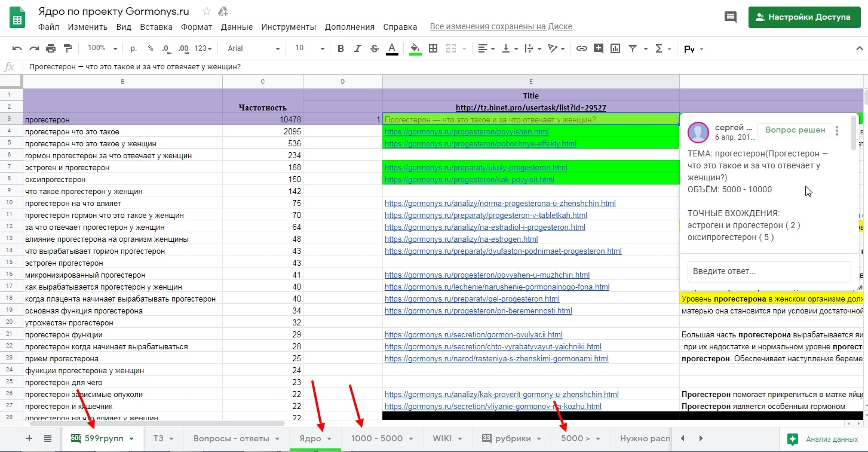Toggle bold formatting
The width and height of the screenshot is (868, 452).
tap(341, 48)
